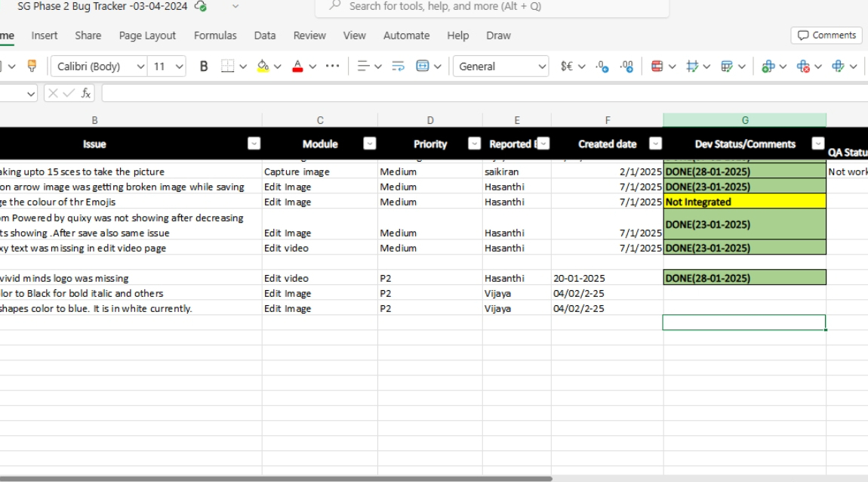
Task: Click Merge cells icon
Action: (x=423, y=66)
